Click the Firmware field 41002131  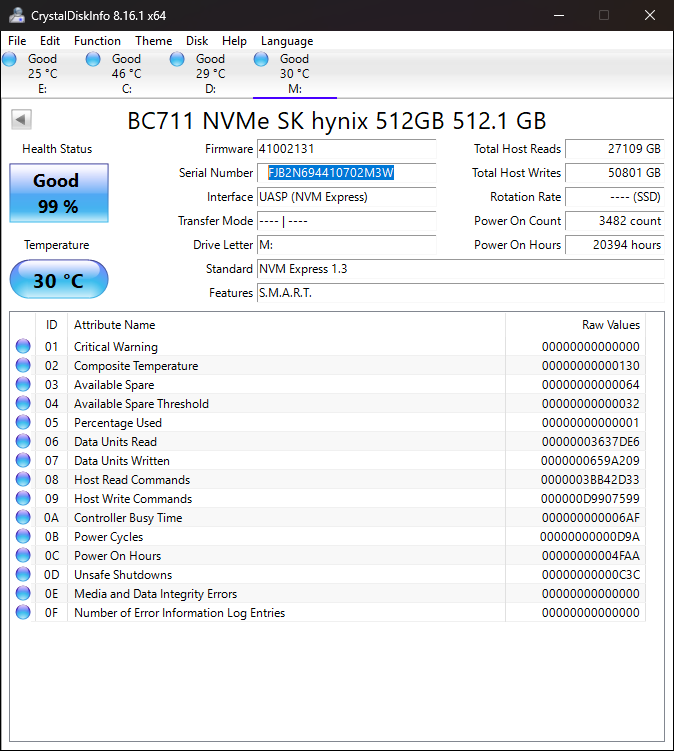coord(346,149)
